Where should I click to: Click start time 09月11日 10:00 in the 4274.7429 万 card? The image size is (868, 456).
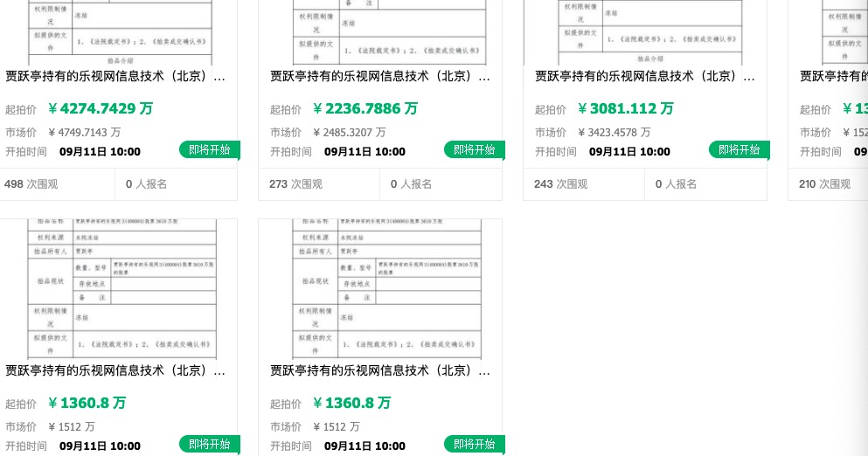click(x=100, y=152)
